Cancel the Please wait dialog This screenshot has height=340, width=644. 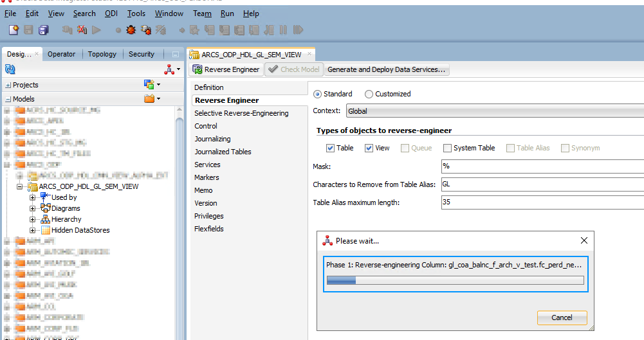[562, 318]
